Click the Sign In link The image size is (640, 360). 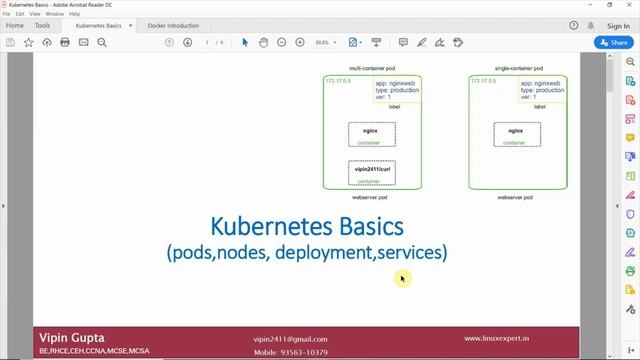(618, 26)
